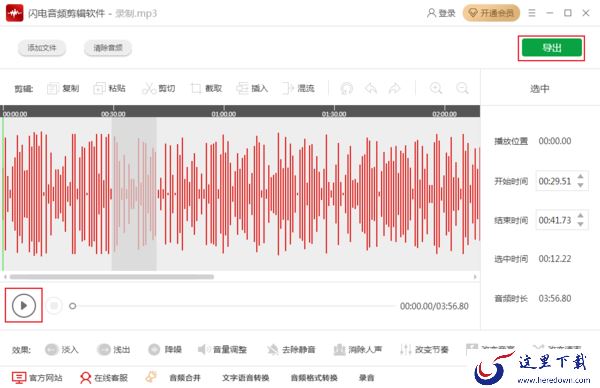
Task: Click the 01:30.00 timeline ruler mark
Action: [x=334, y=114]
